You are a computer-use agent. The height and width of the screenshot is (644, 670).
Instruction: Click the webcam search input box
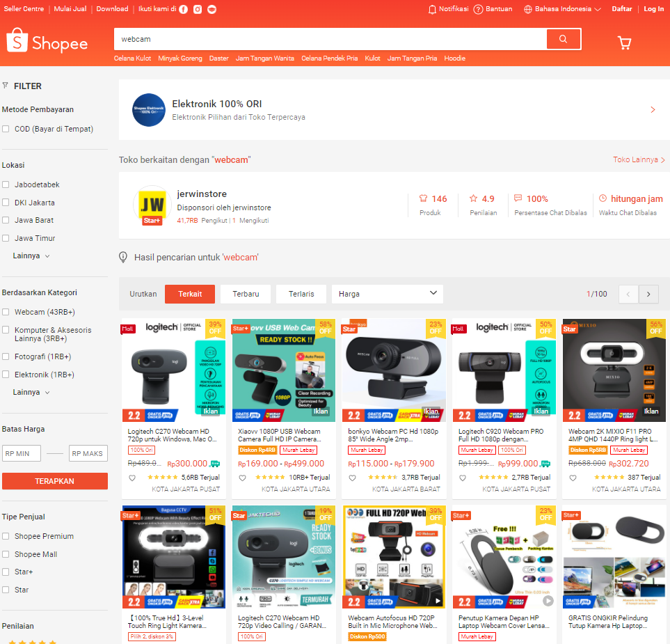330,39
